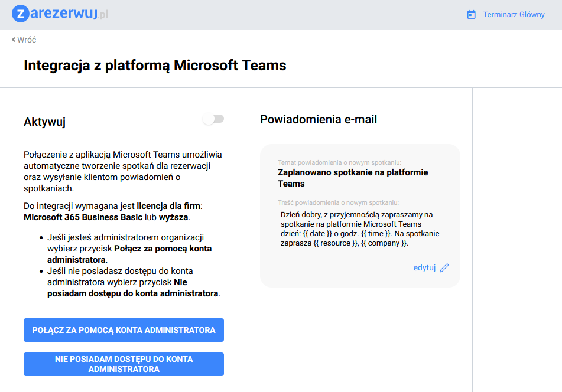Go back using the Wróć link
The width and height of the screenshot is (562, 392).
pos(27,40)
